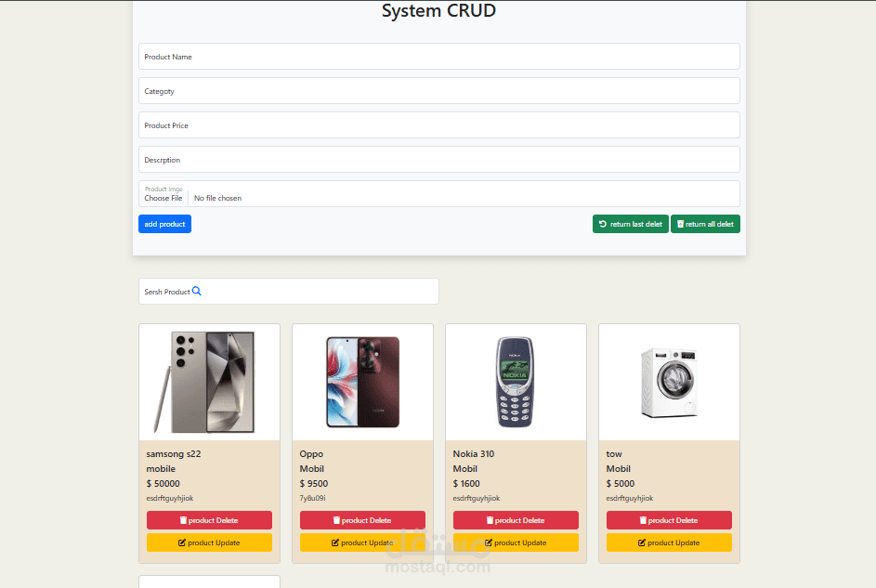
Task: Click trash icon on Oppo Delete button
Action: 336,520
